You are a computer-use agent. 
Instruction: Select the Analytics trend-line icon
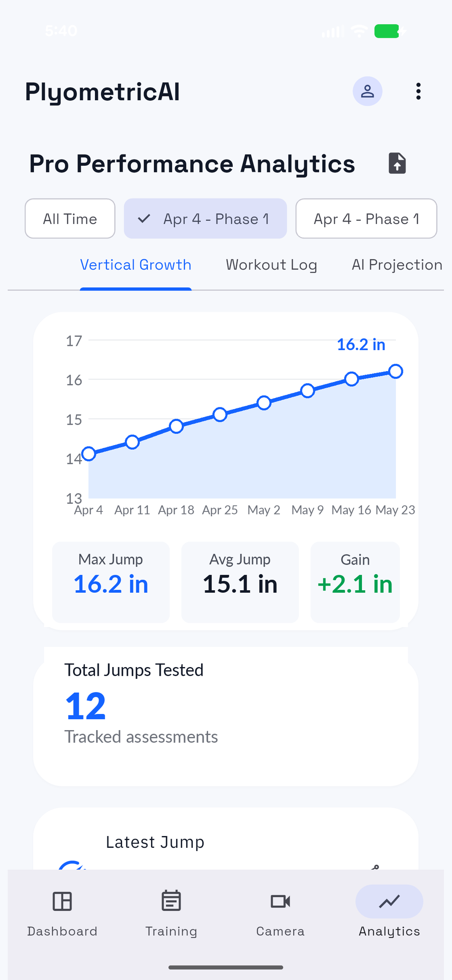pos(389,901)
